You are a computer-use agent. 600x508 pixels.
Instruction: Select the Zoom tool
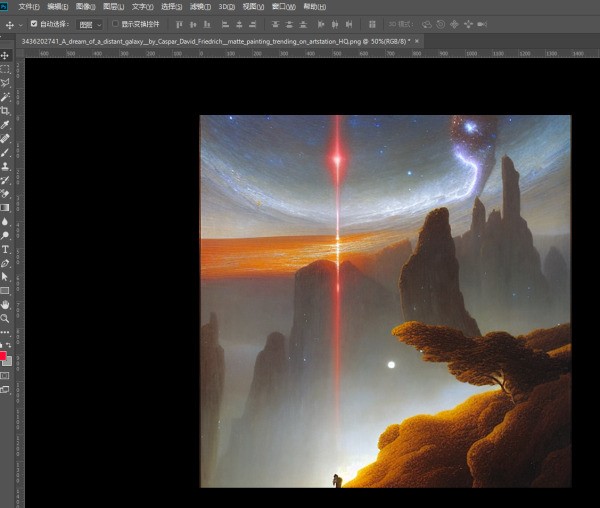point(5,318)
